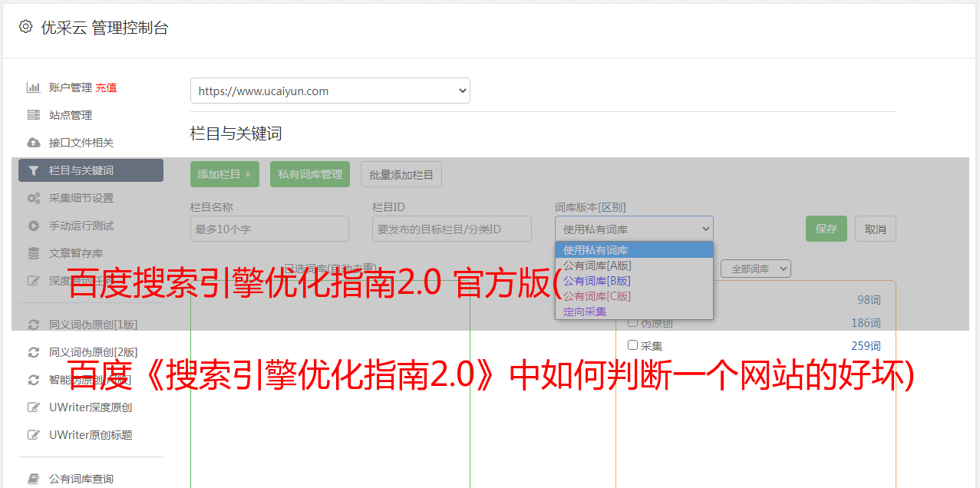Open the 词库版本 dropdown
Viewport: 980px width, 488px height.
pos(634,229)
